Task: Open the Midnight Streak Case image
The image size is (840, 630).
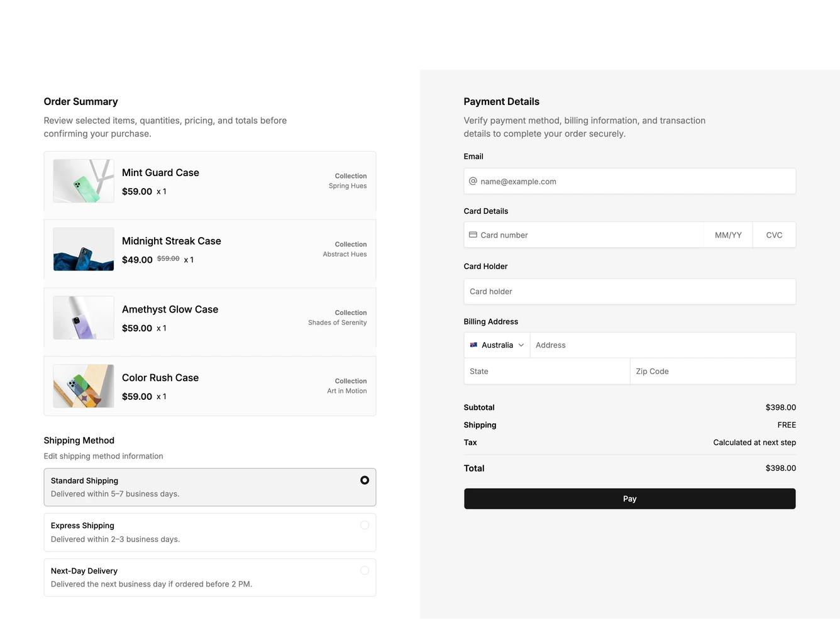Action: pyautogui.click(x=84, y=250)
